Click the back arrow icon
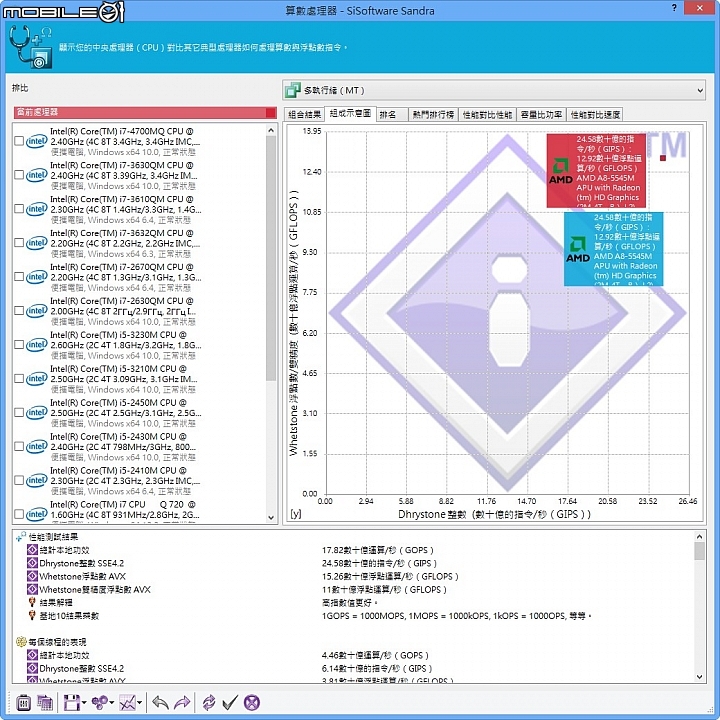720x720 pixels. point(160,703)
